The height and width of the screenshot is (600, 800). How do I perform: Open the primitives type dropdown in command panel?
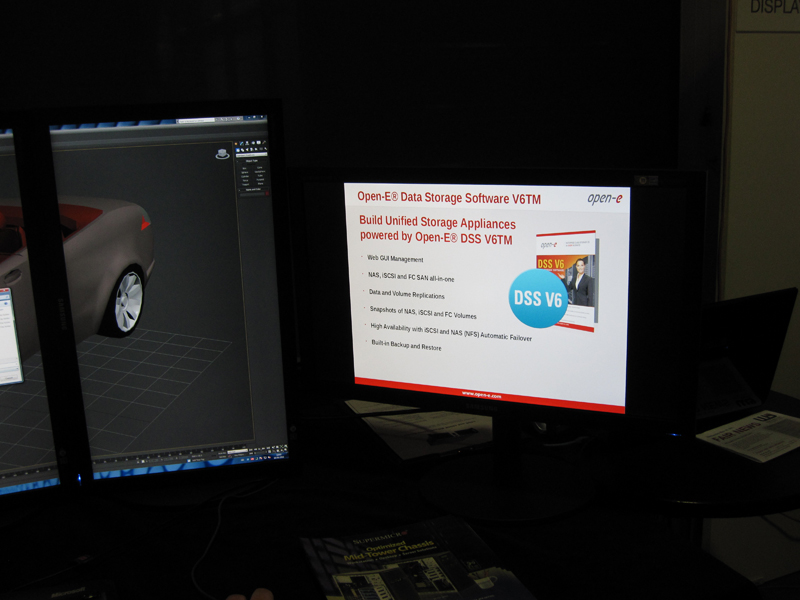coord(252,155)
